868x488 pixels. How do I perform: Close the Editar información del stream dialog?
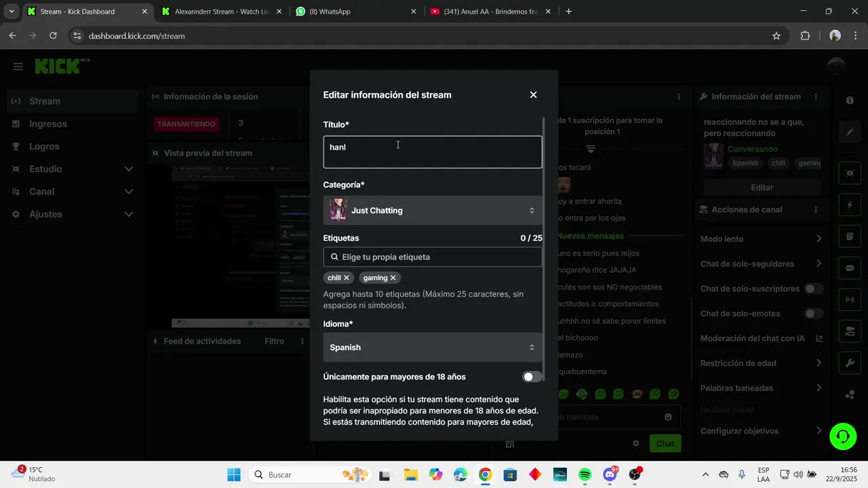(x=533, y=95)
